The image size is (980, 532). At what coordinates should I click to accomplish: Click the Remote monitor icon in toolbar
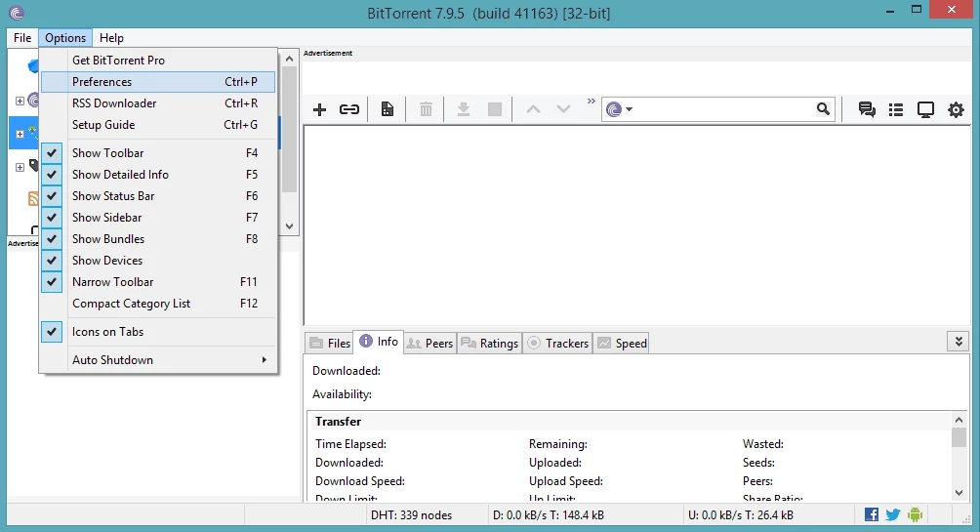click(x=925, y=109)
